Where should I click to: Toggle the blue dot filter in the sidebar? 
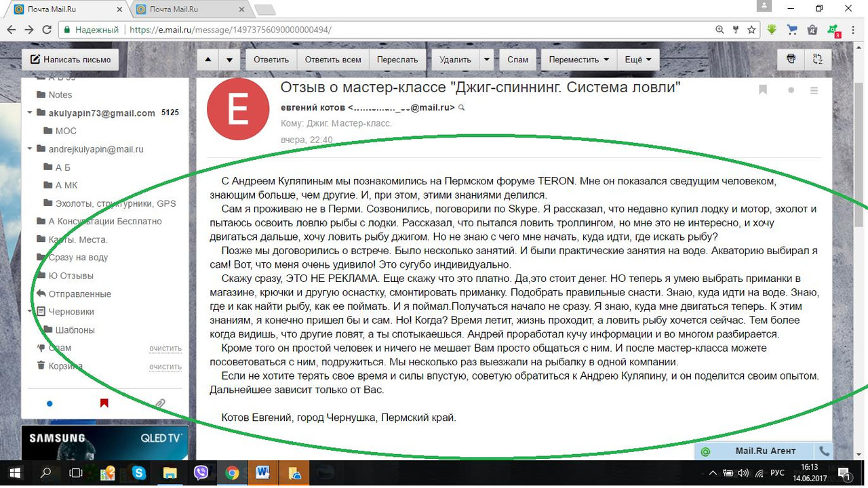point(50,403)
